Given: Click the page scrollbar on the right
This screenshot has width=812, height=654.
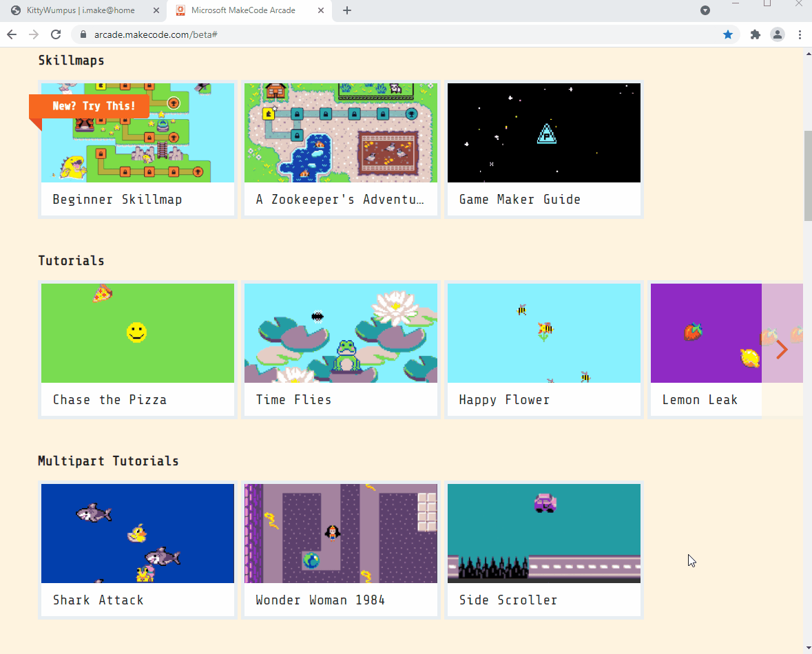Looking at the screenshot, I should (x=806, y=176).
